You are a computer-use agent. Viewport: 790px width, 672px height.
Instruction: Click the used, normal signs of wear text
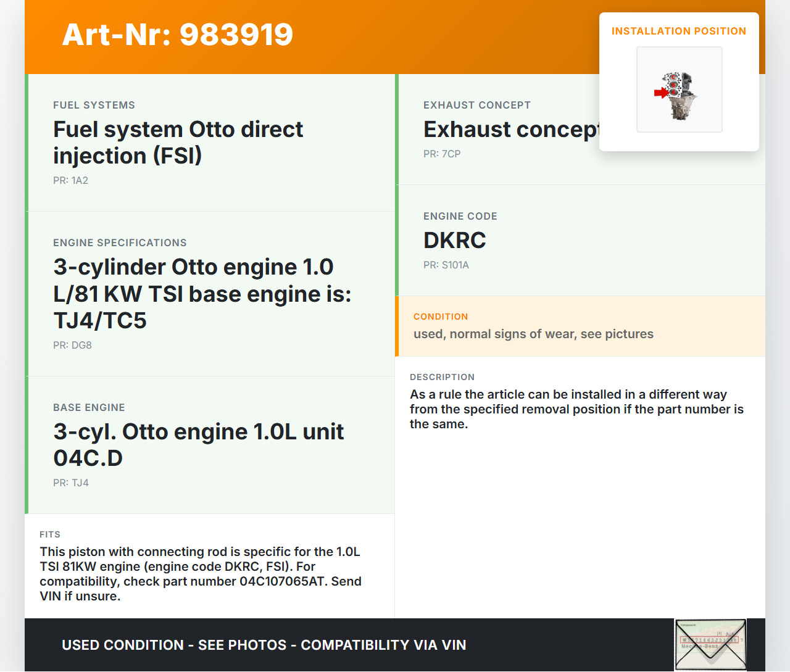pyautogui.click(x=533, y=334)
